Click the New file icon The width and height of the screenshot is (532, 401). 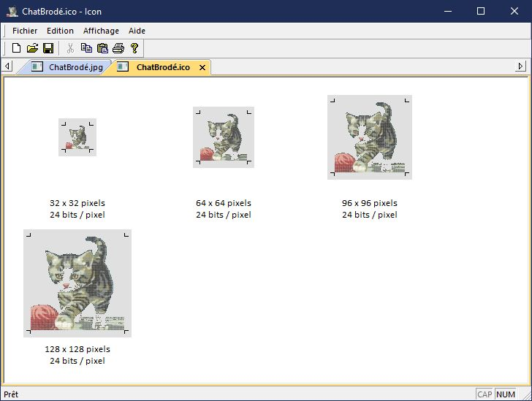pos(17,48)
